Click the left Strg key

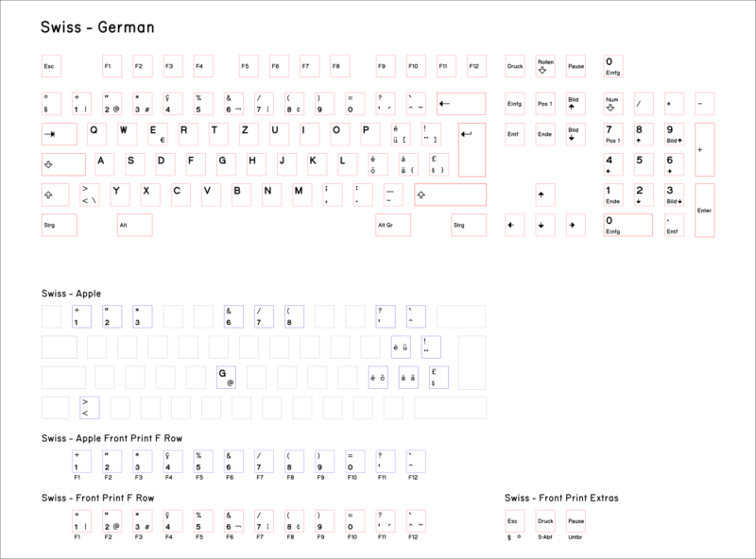tap(60, 225)
